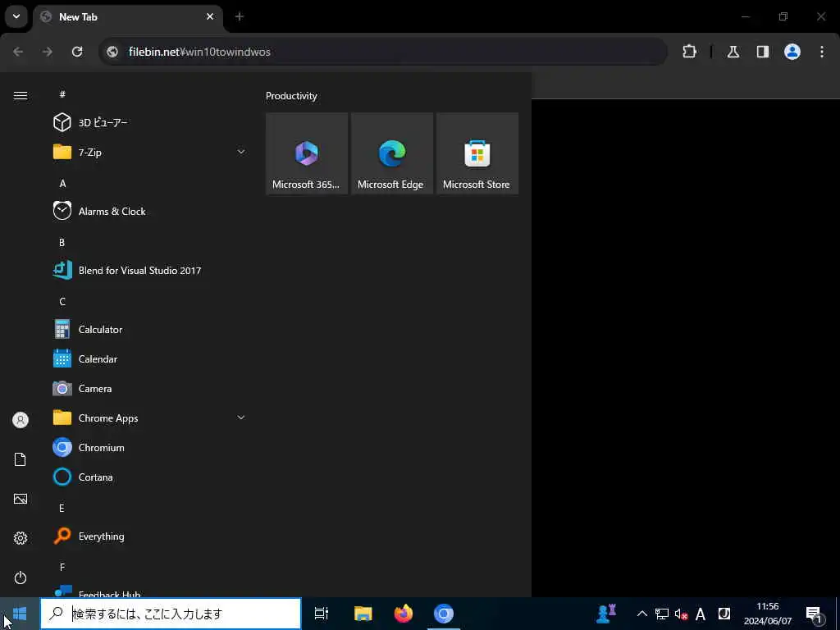This screenshot has width=840, height=630.
Task: Click the Windows Start button
Action: 20,614
